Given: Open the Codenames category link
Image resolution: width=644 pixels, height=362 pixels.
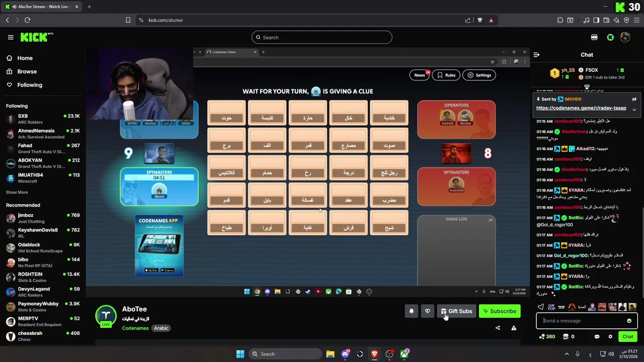Looking at the screenshot, I should point(135,328).
